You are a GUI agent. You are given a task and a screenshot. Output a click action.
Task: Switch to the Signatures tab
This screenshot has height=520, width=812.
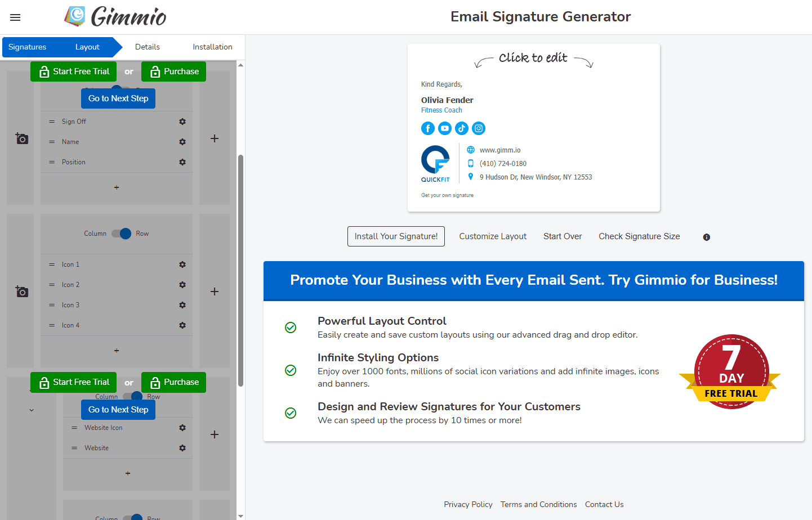[x=27, y=47]
